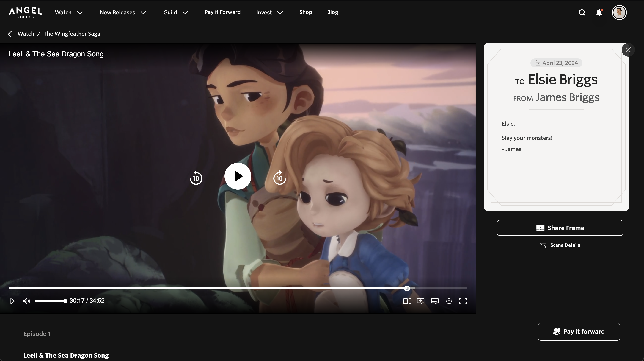This screenshot has width=644, height=361.
Task: Click the large center play button
Action: (238, 176)
